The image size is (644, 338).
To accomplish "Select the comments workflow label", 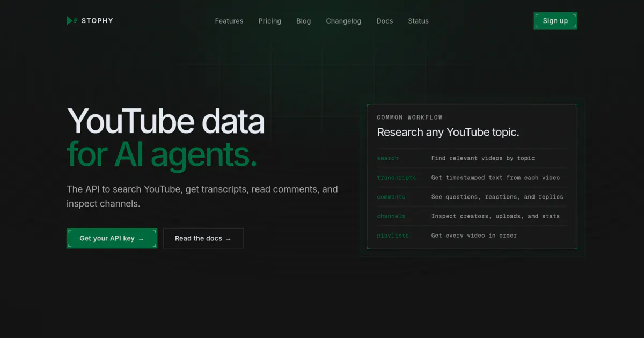I will (391, 197).
